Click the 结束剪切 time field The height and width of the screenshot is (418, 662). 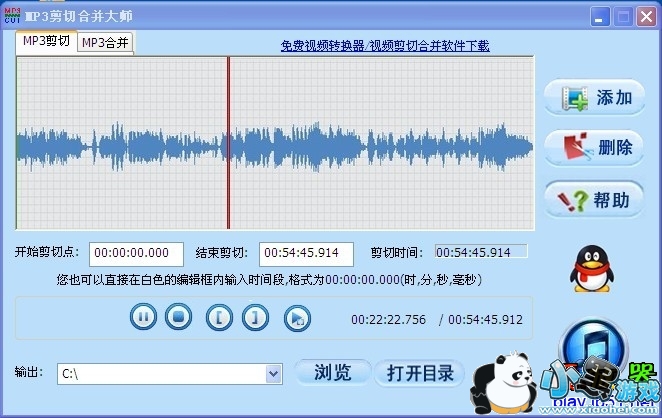[307, 254]
